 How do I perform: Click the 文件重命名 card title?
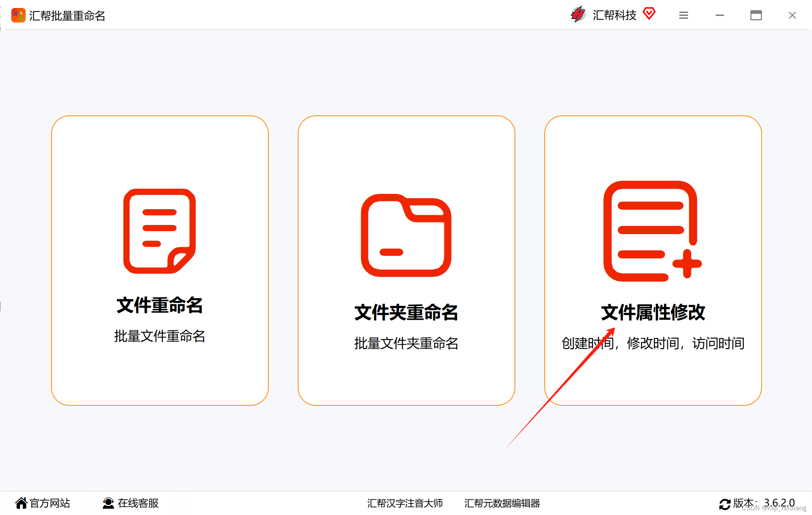160,305
